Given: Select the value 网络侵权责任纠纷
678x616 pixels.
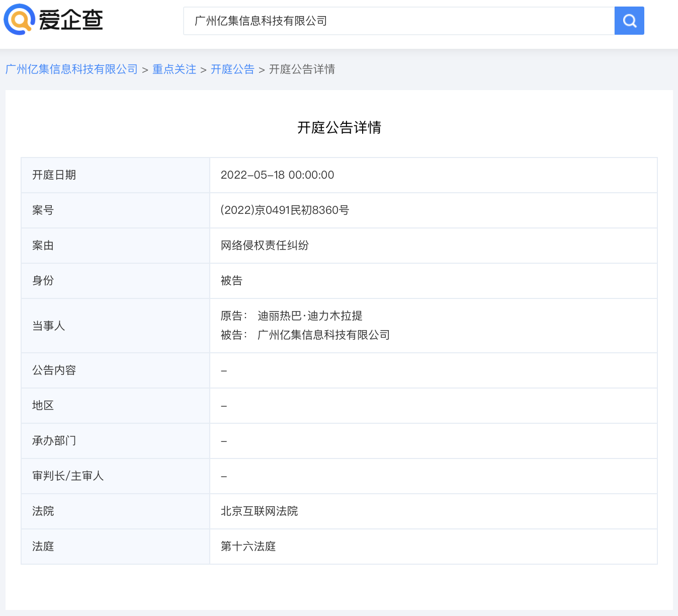Looking at the screenshot, I should tap(265, 246).
